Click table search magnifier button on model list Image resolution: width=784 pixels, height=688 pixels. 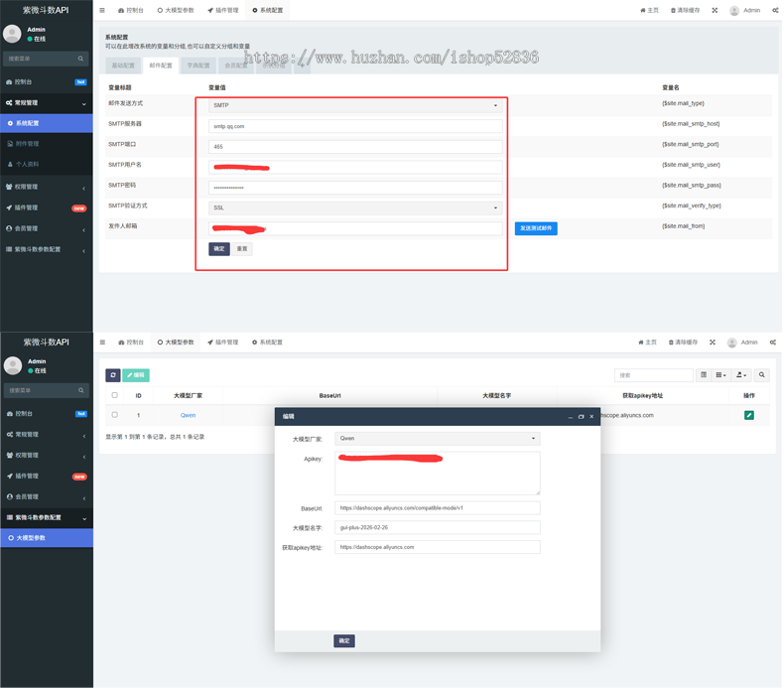tap(761, 374)
